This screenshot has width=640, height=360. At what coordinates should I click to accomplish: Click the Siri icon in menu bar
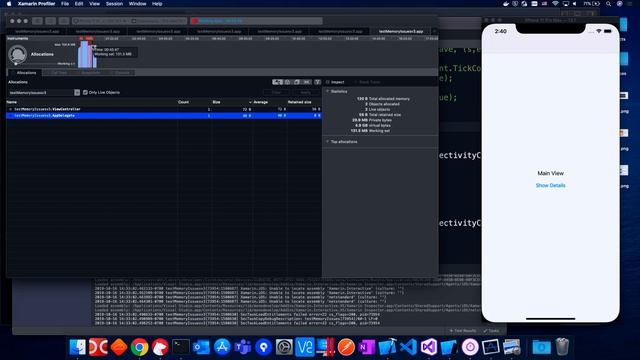pos(619,4)
